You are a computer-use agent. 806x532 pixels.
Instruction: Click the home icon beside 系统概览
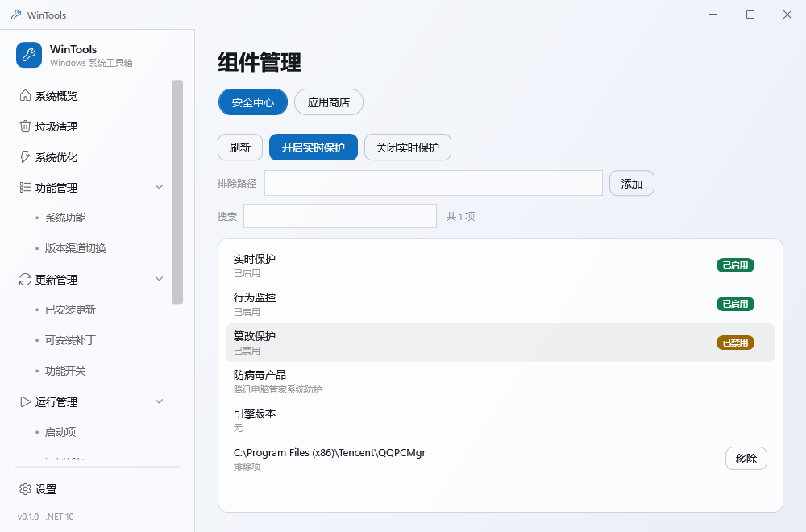tap(25, 96)
